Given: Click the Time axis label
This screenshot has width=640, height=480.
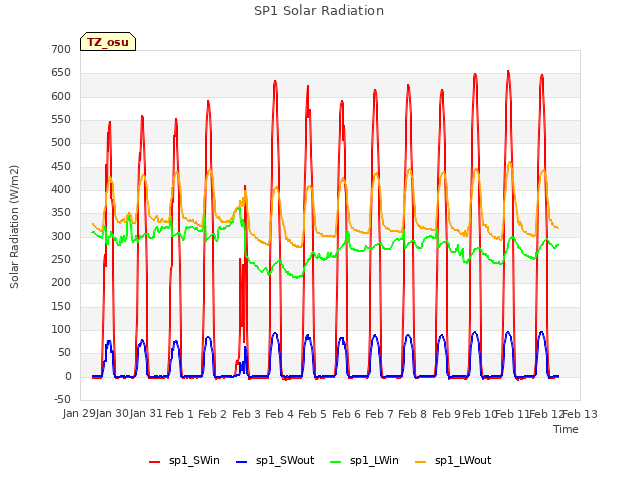Looking at the screenshot, I should click(566, 429).
